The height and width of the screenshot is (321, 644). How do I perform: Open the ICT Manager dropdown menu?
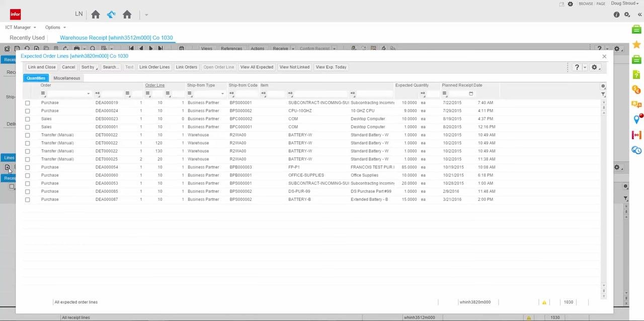[21, 27]
